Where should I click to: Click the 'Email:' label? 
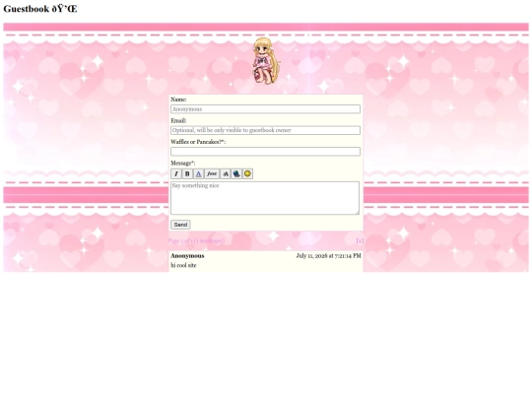tap(178, 121)
